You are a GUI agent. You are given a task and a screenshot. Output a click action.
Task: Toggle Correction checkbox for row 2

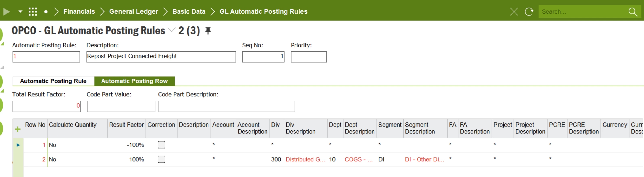[x=161, y=159]
